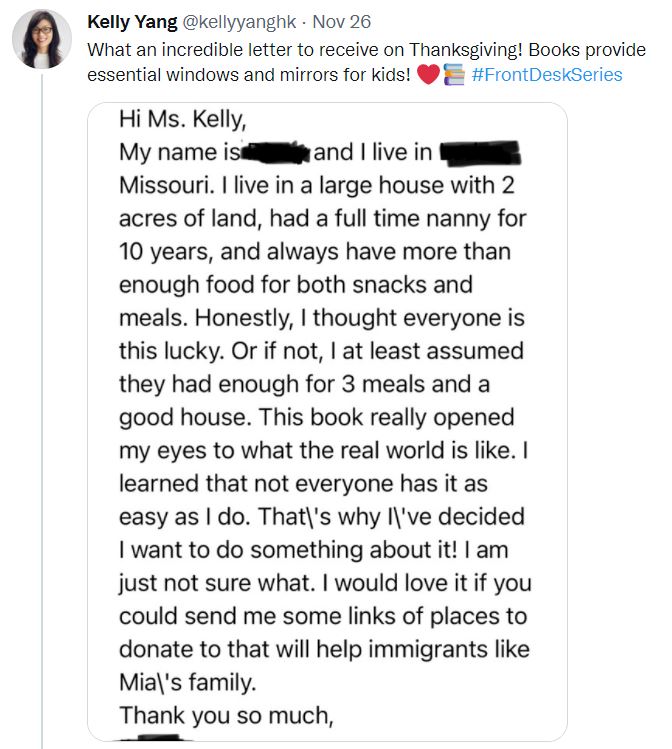Click the @kellyyanghk handle
The image size is (672, 749).
pyautogui.click(x=225, y=22)
